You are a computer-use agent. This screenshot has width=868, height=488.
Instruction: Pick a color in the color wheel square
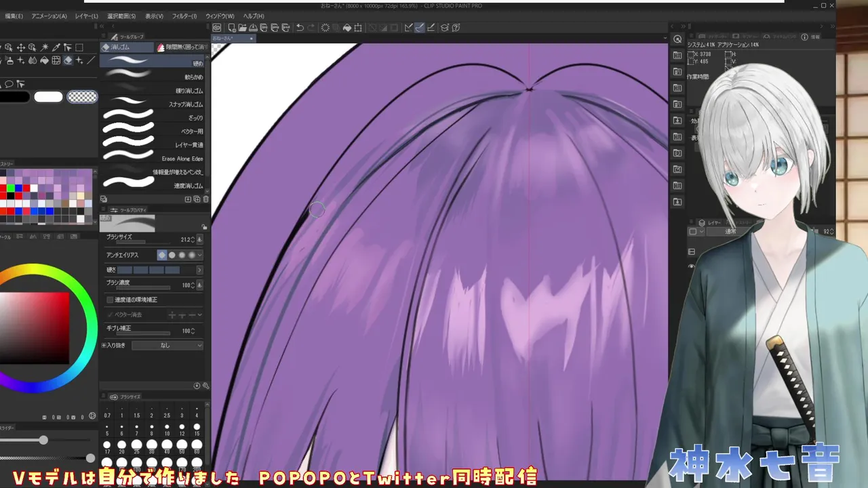pos(34,327)
